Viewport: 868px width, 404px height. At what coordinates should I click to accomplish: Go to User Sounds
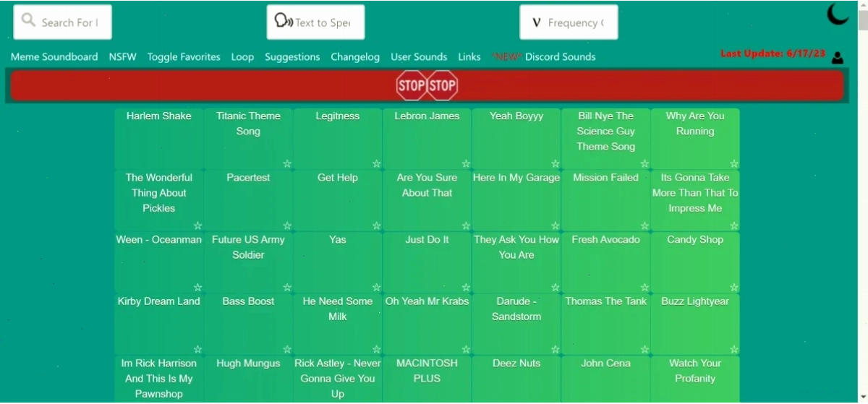419,57
